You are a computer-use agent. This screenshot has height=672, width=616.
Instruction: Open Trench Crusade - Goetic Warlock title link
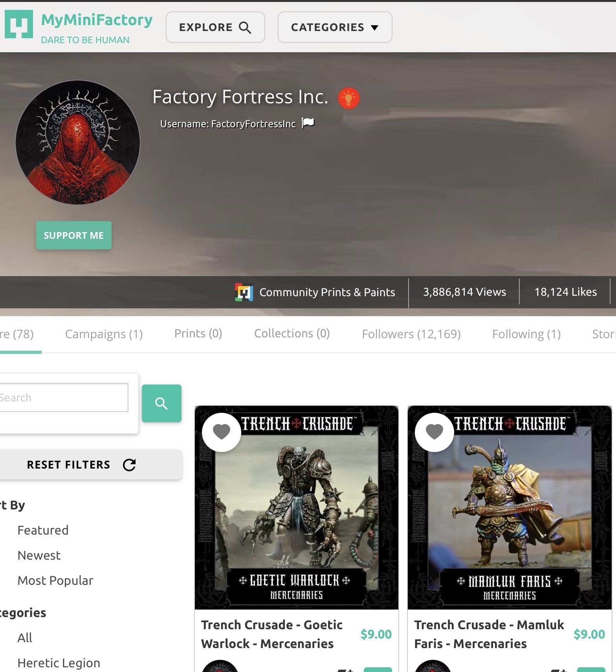(272, 634)
